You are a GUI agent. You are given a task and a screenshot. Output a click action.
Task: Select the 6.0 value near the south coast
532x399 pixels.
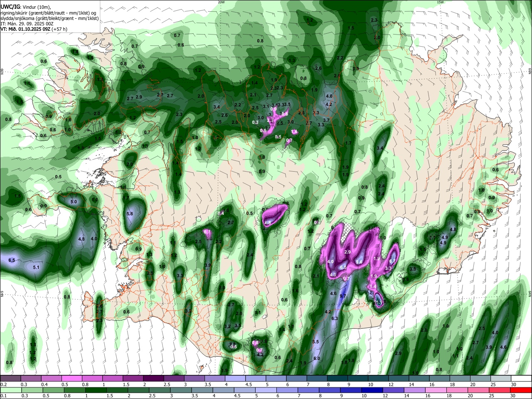pos(317,358)
